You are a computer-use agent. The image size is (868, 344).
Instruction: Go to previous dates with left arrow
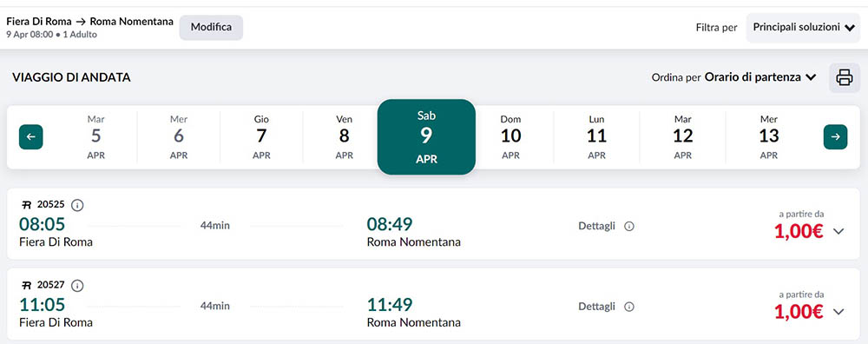pyautogui.click(x=31, y=137)
